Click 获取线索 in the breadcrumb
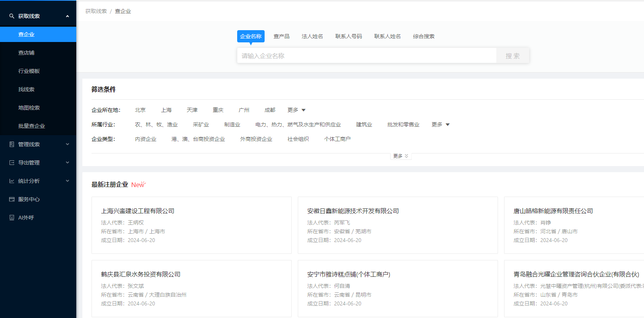The width and height of the screenshot is (644, 318). (96, 11)
